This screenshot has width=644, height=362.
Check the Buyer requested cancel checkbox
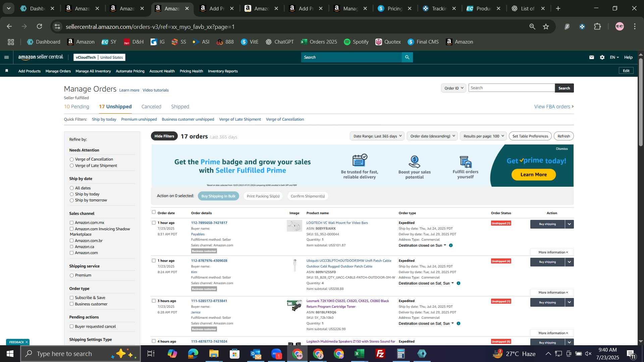71,326
